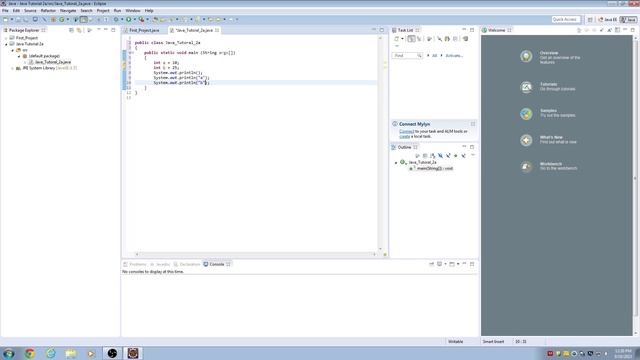Select the Java perspective button
The height and width of the screenshot is (360, 640).
(629, 20)
